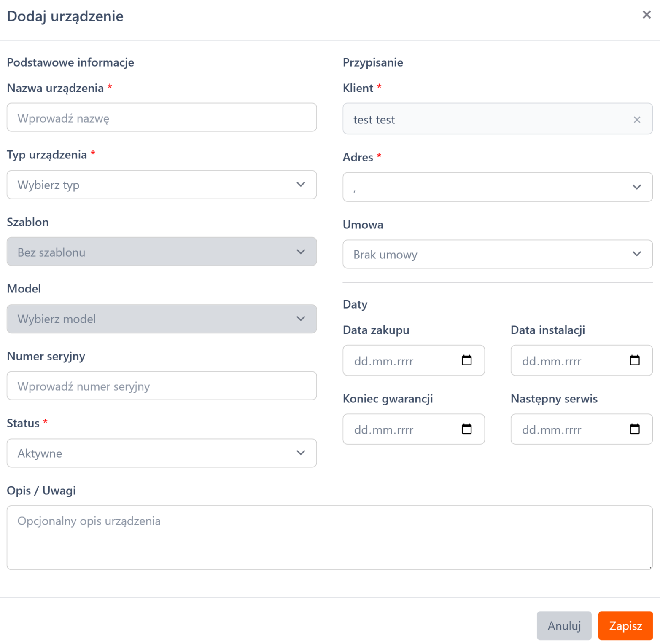Open the Szablon dropdown
Screen dimensions: 660x644
162,252
